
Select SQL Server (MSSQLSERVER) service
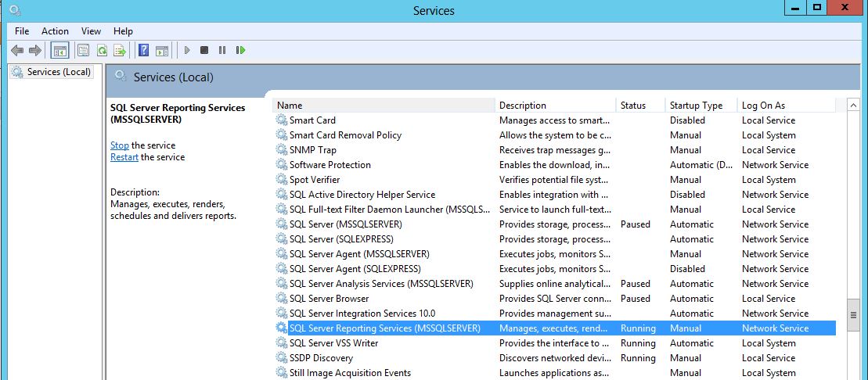pos(555,224)
